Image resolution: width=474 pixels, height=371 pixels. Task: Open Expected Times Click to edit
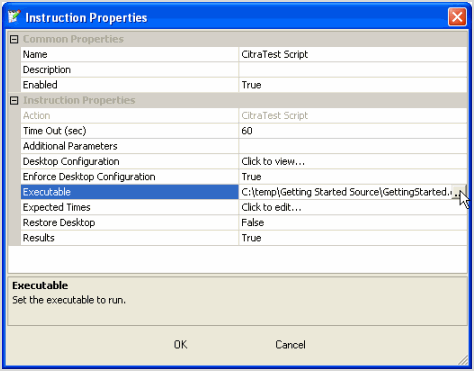[x=353, y=207]
